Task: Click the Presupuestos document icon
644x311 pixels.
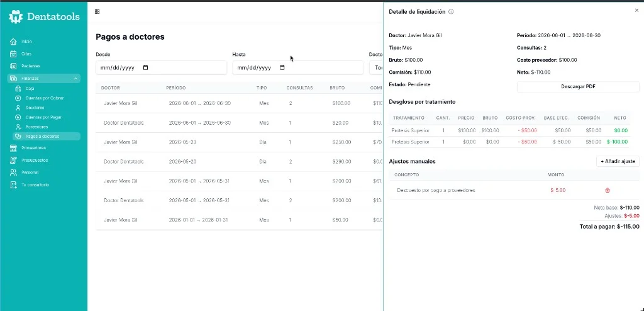Action: pyautogui.click(x=13, y=160)
